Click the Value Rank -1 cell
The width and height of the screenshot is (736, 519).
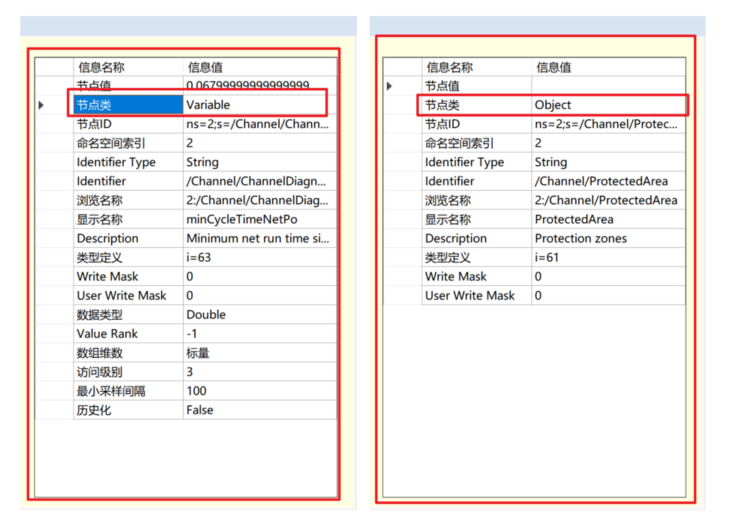tap(260, 334)
